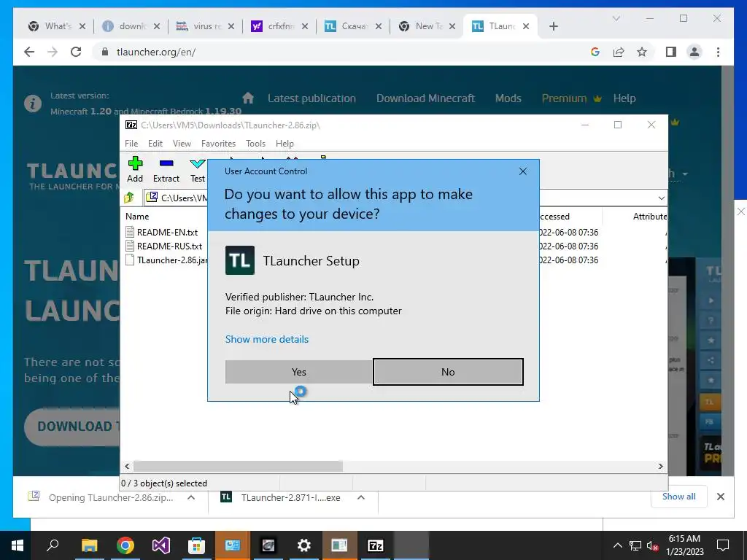
Task: Click the 7-Zip Test toolbar icon
Action: point(197,169)
